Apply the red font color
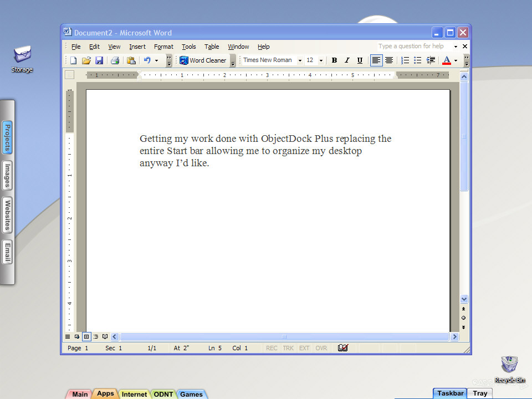The height and width of the screenshot is (399, 532). coord(447,60)
